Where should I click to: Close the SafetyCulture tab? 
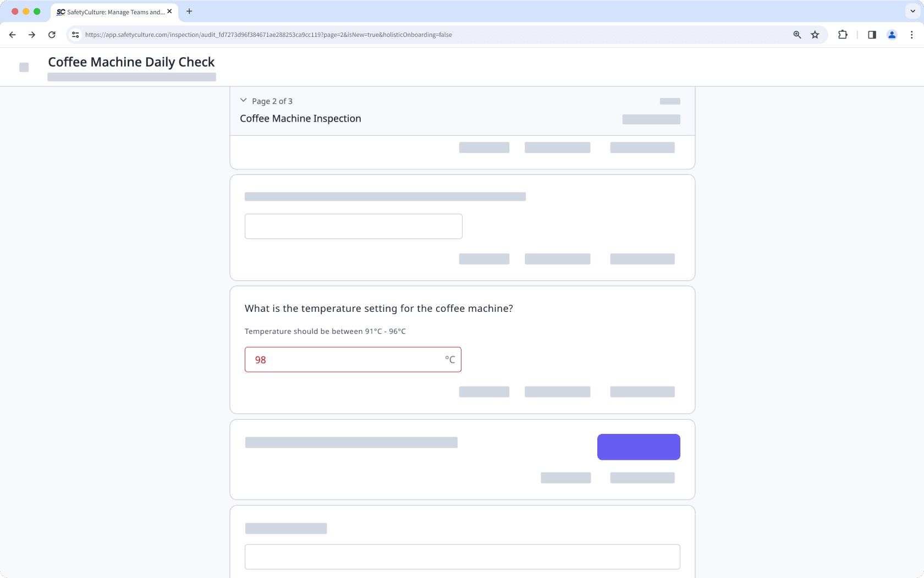169,11
